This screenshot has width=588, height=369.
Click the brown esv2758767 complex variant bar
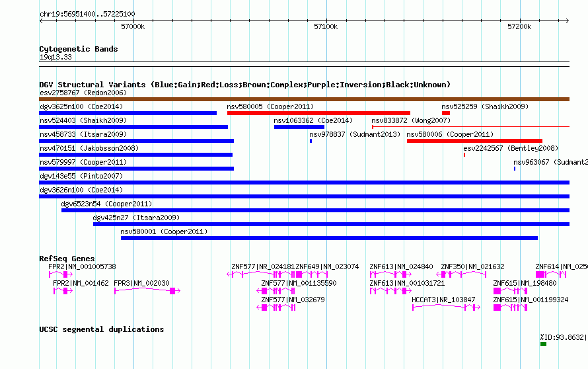[x=304, y=99]
